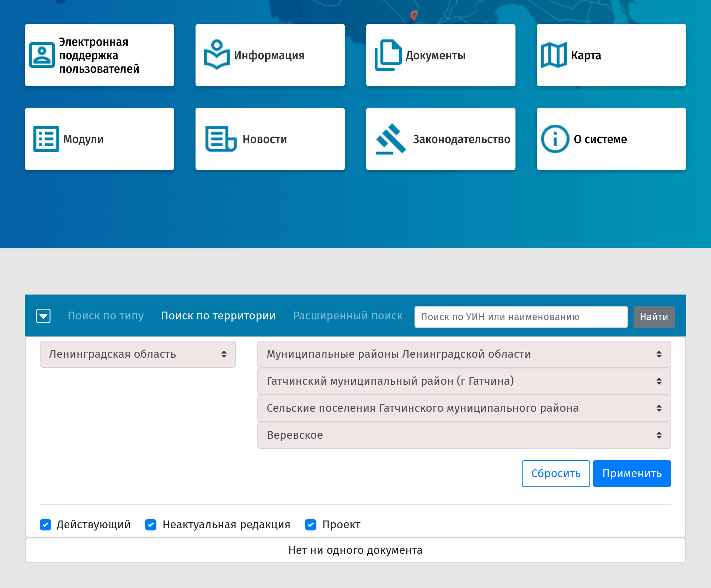Open the Веревское settlement dropdown
Viewport: 711px width, 588px height.
464,435
